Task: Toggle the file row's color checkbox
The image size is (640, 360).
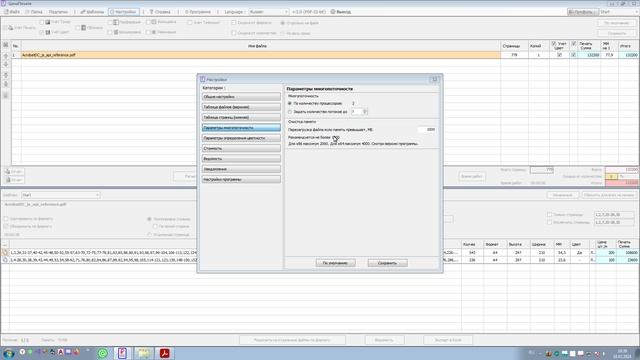Action: [559, 55]
